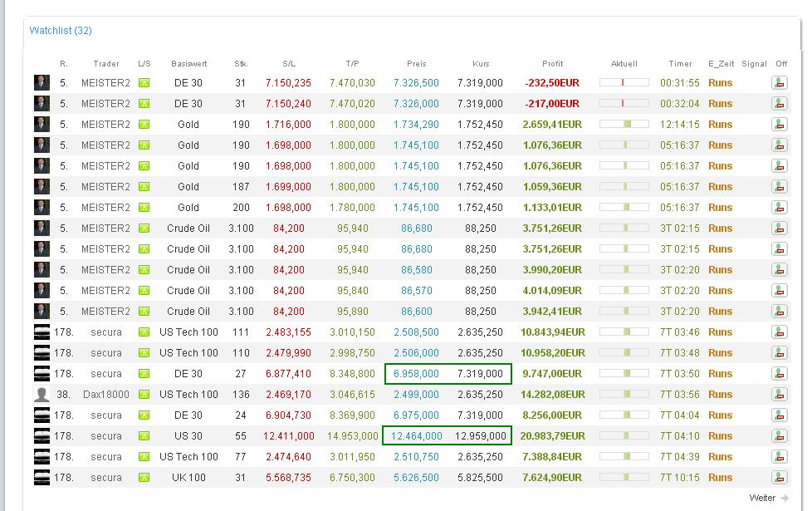
Task: Click the red Aktuell bar in the -232,50EUR row
Action: tap(624, 83)
